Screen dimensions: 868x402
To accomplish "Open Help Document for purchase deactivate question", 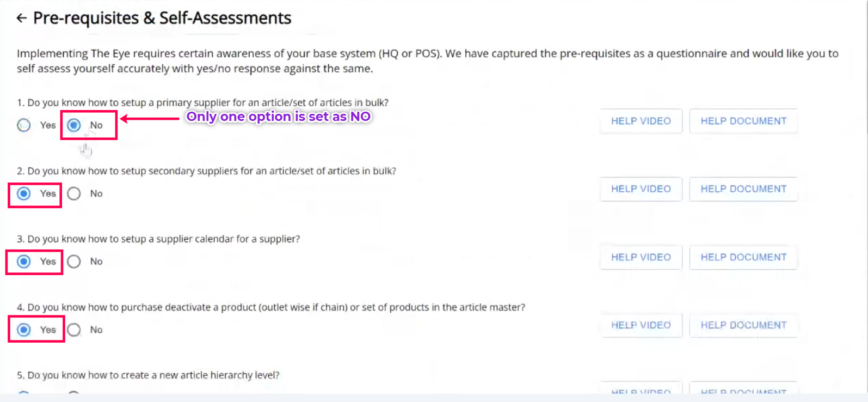I will [743, 325].
